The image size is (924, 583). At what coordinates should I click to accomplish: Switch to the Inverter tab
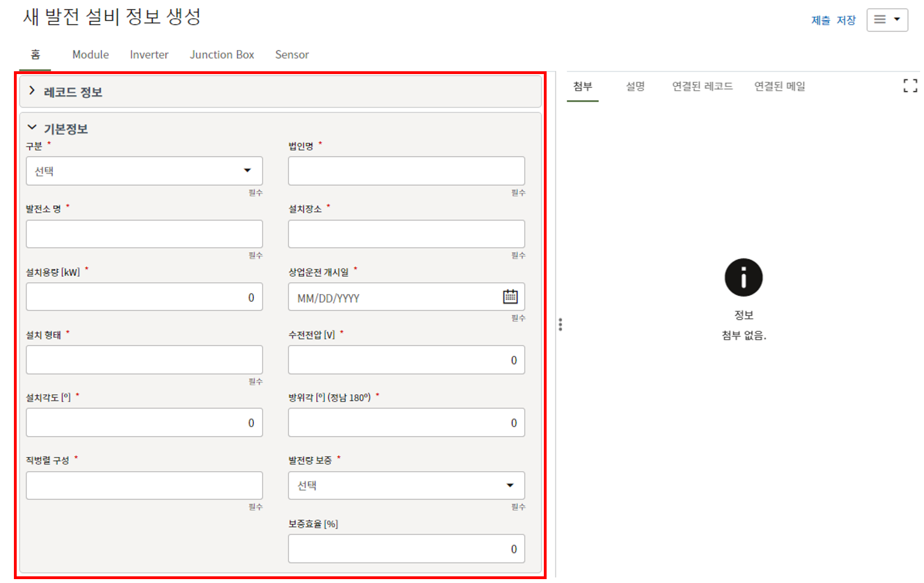coord(149,55)
